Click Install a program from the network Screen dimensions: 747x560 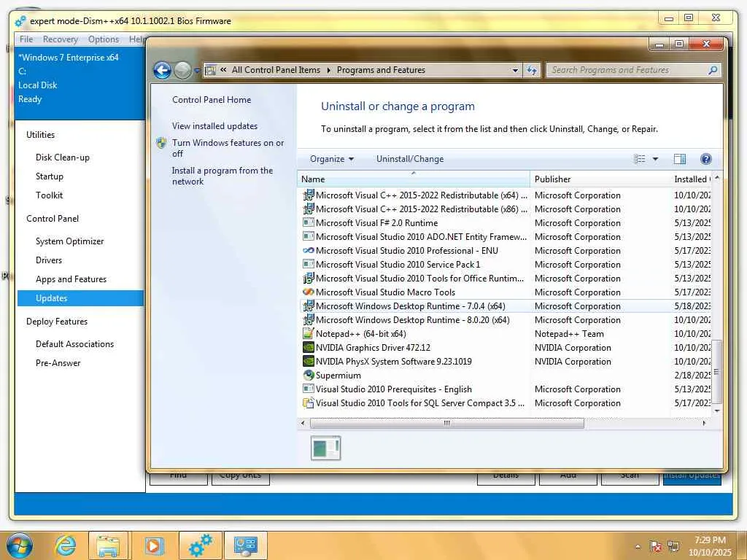tap(222, 176)
